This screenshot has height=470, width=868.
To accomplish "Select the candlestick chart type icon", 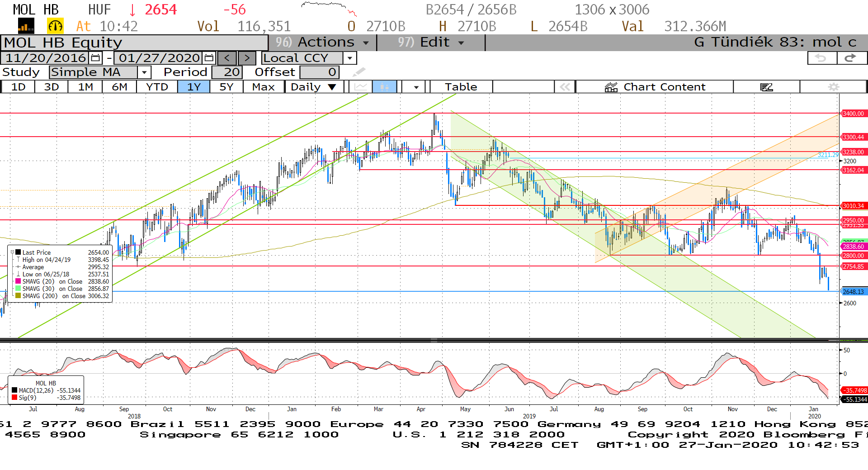I will [384, 87].
